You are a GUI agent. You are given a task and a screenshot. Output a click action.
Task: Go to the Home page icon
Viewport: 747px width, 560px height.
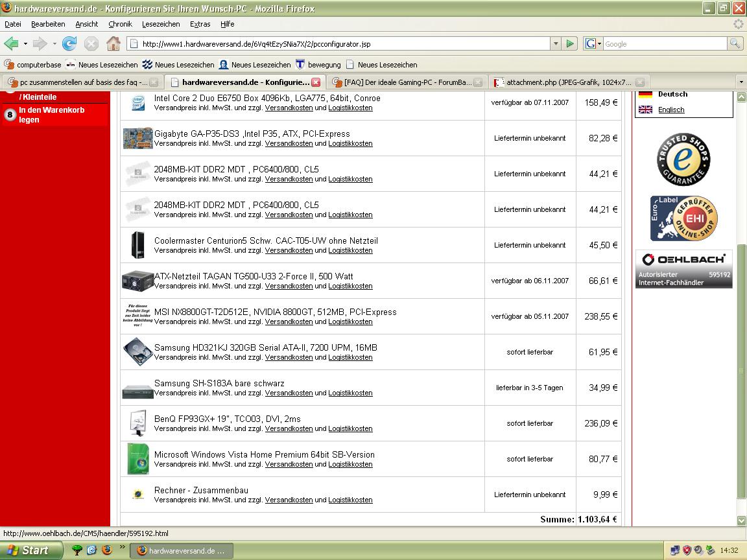tap(113, 44)
